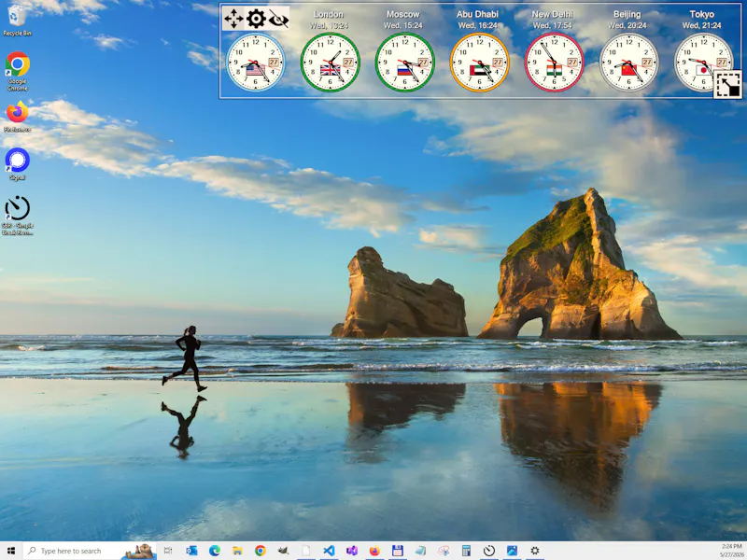Click the "Wed, 17:54" New Delhi time text
The height and width of the screenshot is (560, 747).
[x=553, y=26]
